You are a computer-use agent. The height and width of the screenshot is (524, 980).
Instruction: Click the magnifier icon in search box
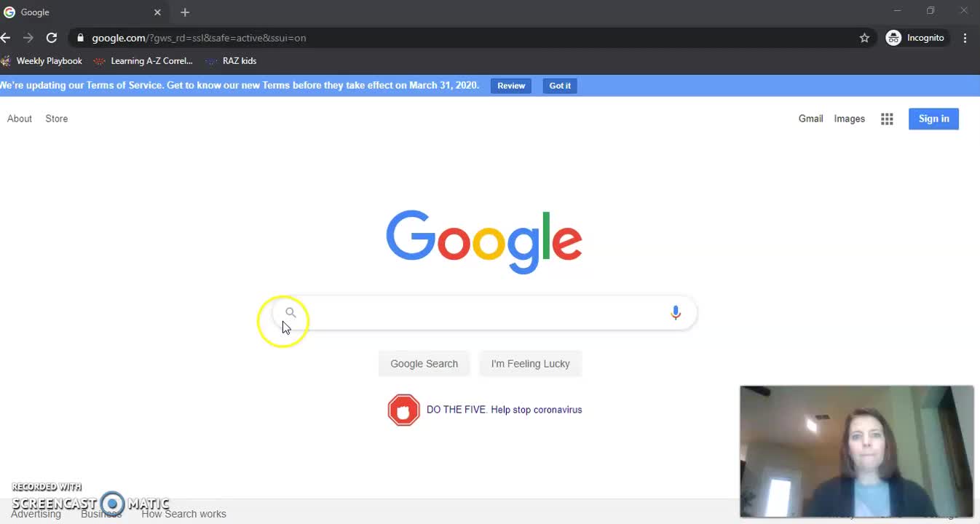click(x=291, y=313)
